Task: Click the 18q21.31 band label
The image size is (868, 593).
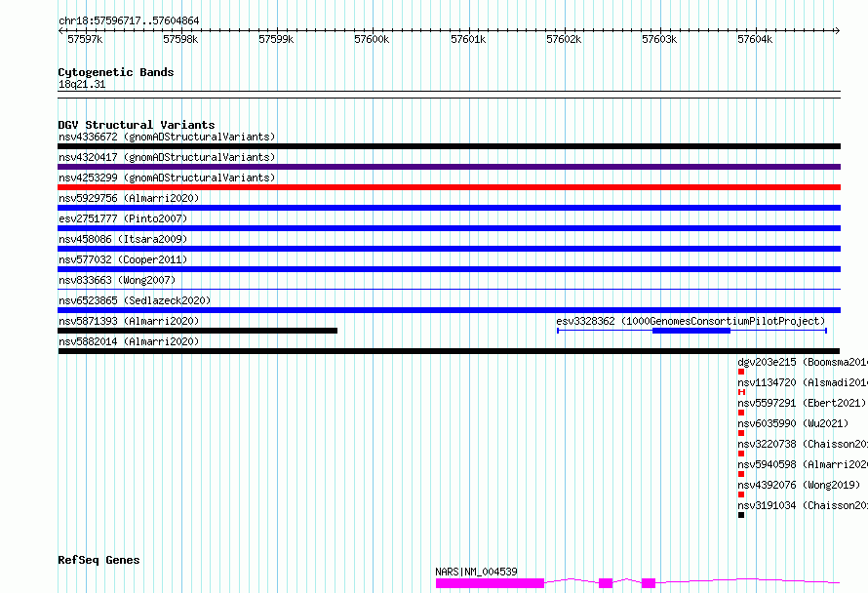Action: (x=82, y=85)
